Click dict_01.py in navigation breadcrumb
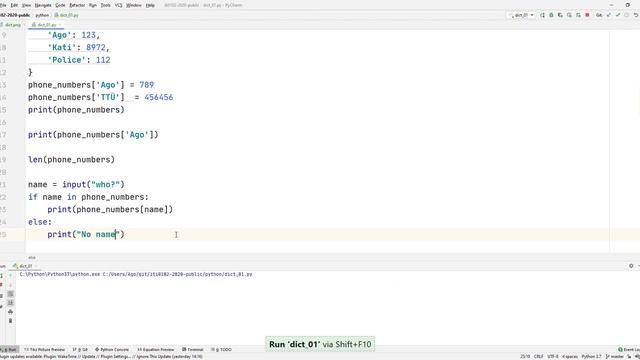The width and height of the screenshot is (640, 360). (x=67, y=15)
